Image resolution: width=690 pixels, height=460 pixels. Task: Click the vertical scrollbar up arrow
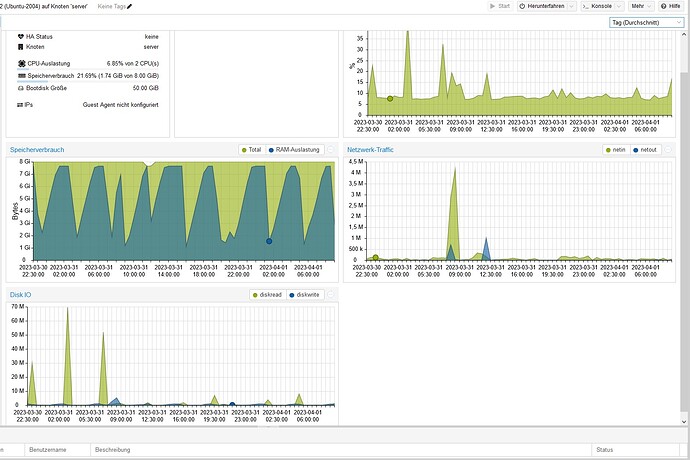pos(684,34)
